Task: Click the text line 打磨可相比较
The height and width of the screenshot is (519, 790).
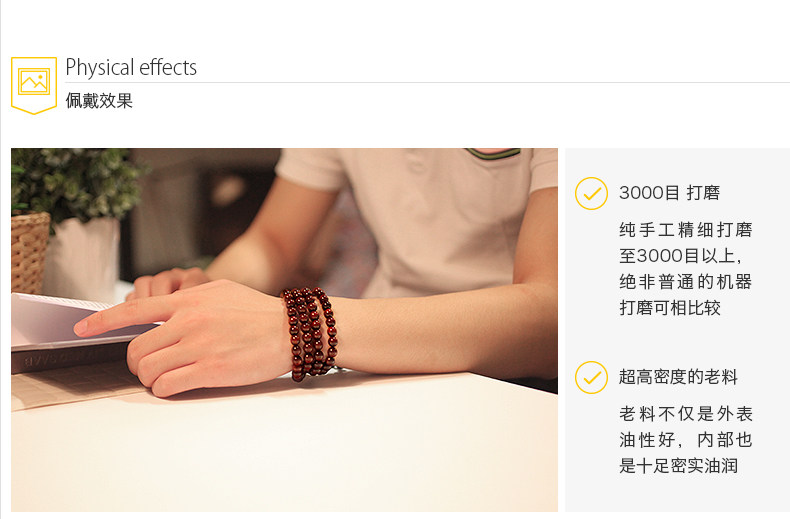Action: [x=670, y=307]
